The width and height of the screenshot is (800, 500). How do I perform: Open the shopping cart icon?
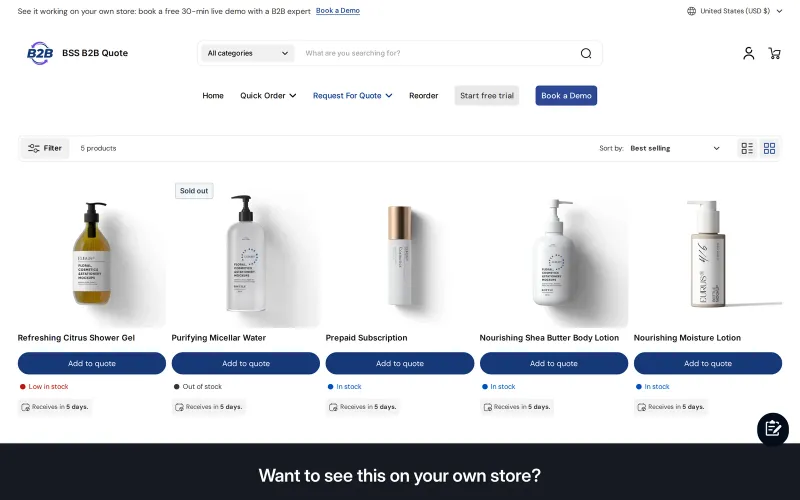point(774,53)
